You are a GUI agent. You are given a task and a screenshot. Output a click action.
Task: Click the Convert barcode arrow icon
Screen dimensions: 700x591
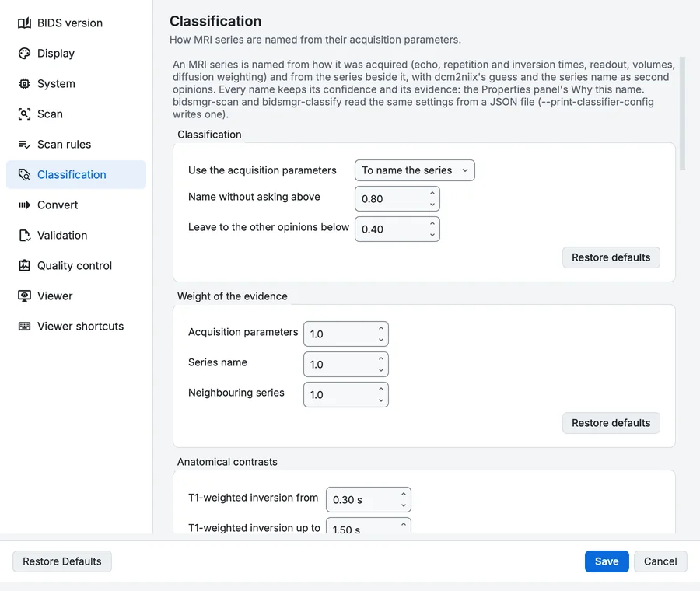pos(25,205)
